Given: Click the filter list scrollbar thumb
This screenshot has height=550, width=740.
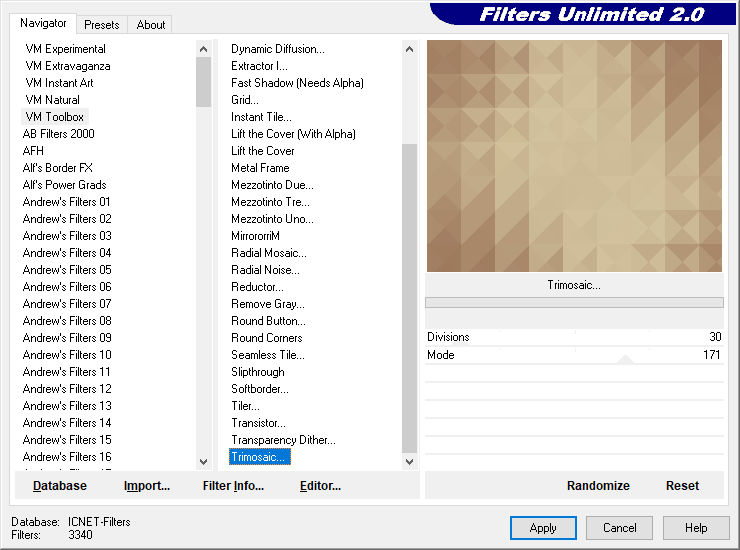Looking at the screenshot, I should (x=409, y=298).
